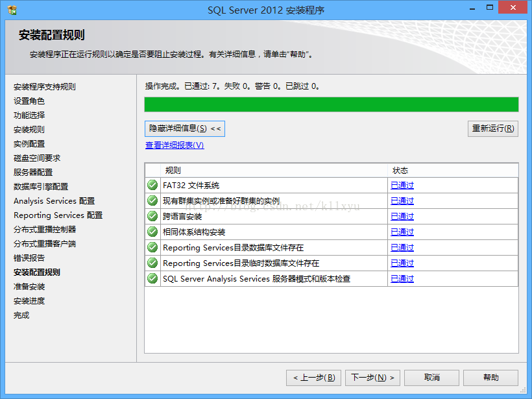Select 安装规则 step in sidebar
532x399 pixels.
pyautogui.click(x=29, y=130)
